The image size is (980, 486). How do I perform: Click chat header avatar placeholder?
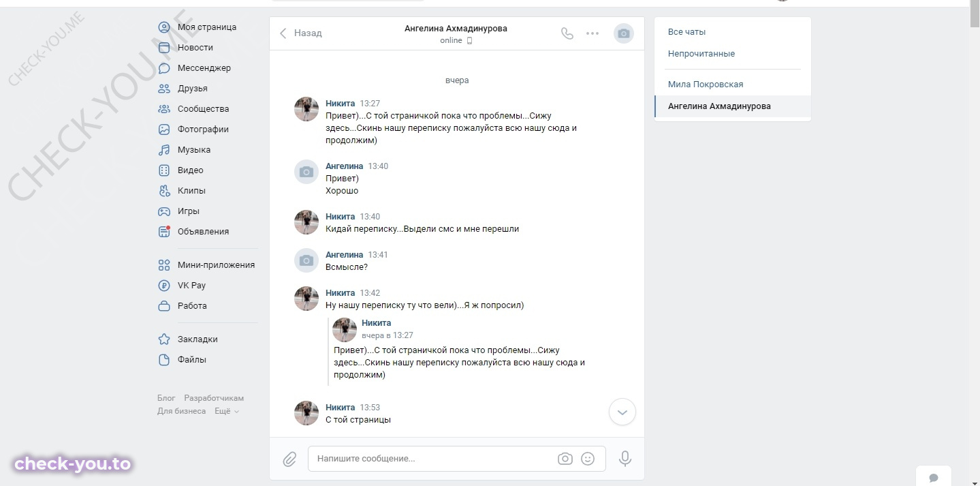(624, 33)
